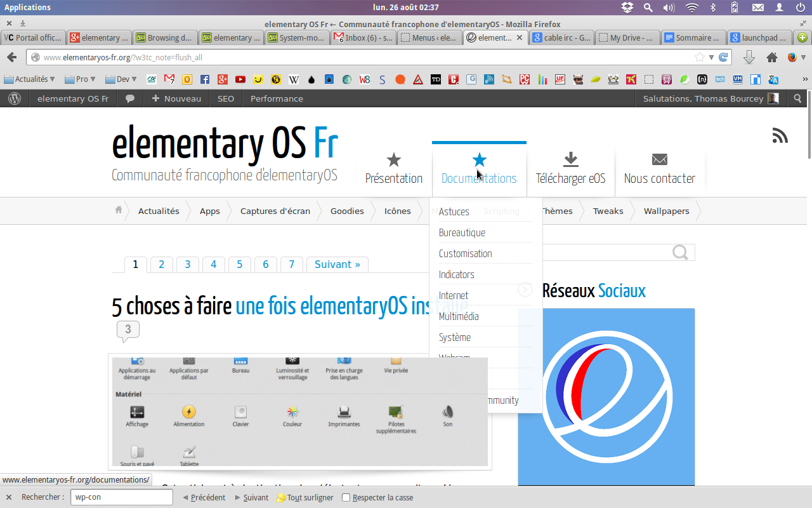Switch to the Inbox (6) Gmail tab

(363, 37)
